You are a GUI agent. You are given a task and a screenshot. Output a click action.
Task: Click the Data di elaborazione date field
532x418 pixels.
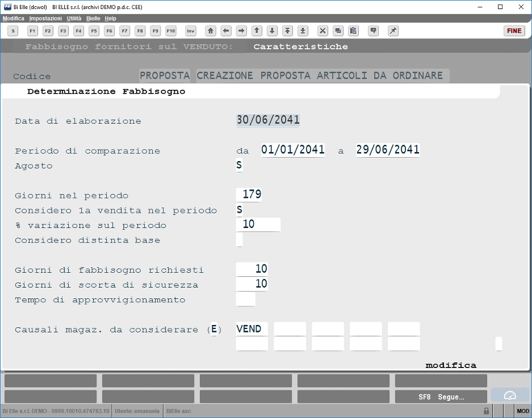pos(268,120)
